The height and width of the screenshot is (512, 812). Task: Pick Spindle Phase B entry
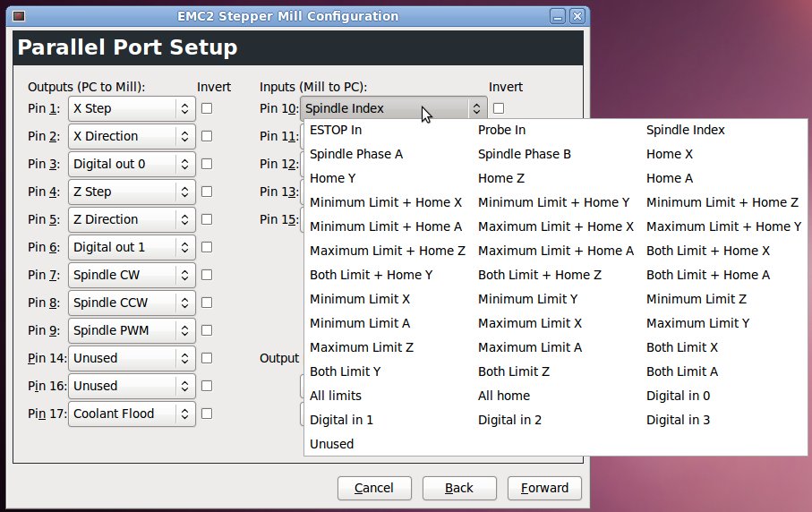524,154
